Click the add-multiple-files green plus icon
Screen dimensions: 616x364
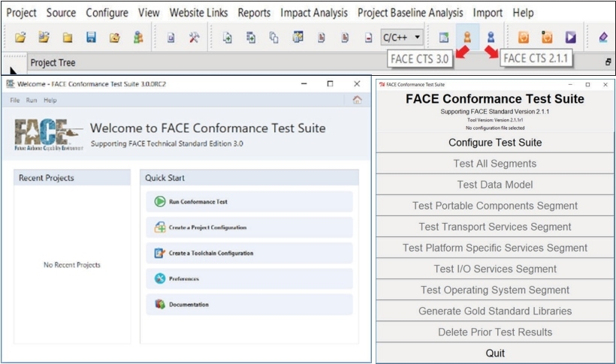251,38
